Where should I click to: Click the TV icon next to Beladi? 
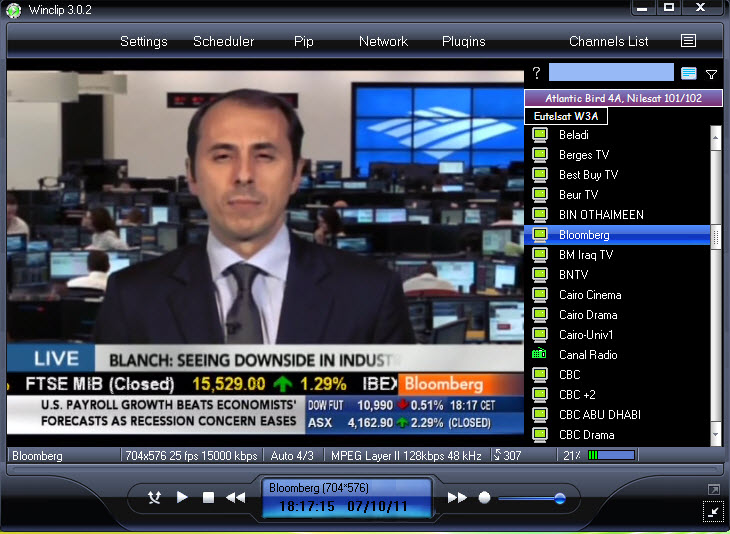[540, 135]
